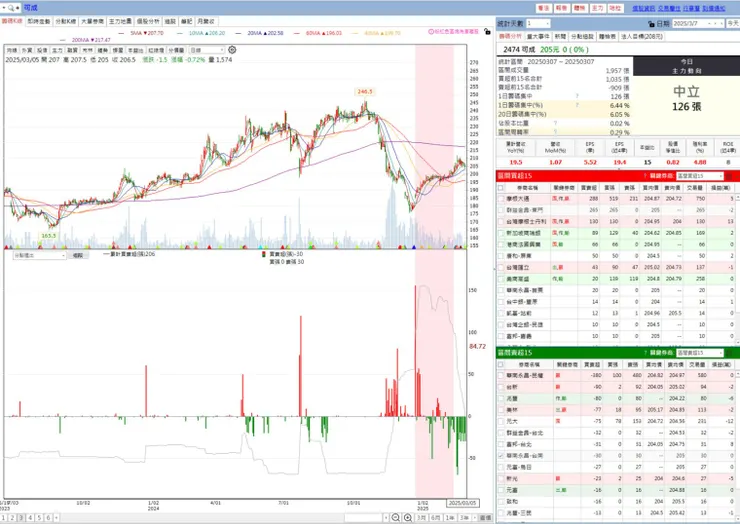Tick the checkbox for 美商高盛 row

pos(501,279)
